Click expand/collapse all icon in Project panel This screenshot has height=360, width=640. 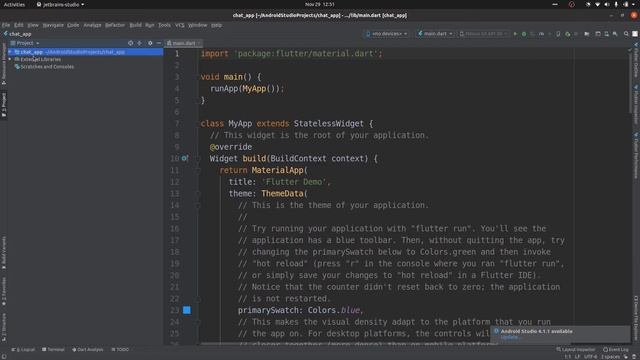point(140,43)
